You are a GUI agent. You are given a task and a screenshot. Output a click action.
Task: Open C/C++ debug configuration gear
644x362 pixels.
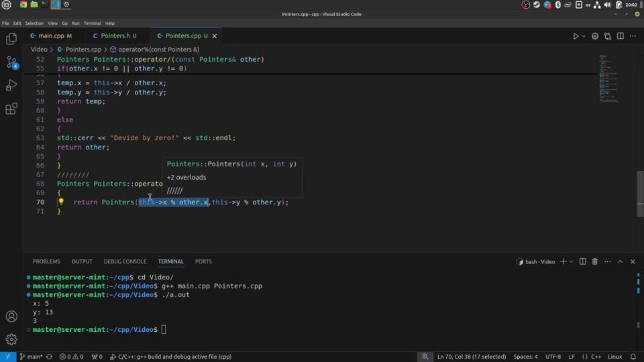tap(595, 36)
